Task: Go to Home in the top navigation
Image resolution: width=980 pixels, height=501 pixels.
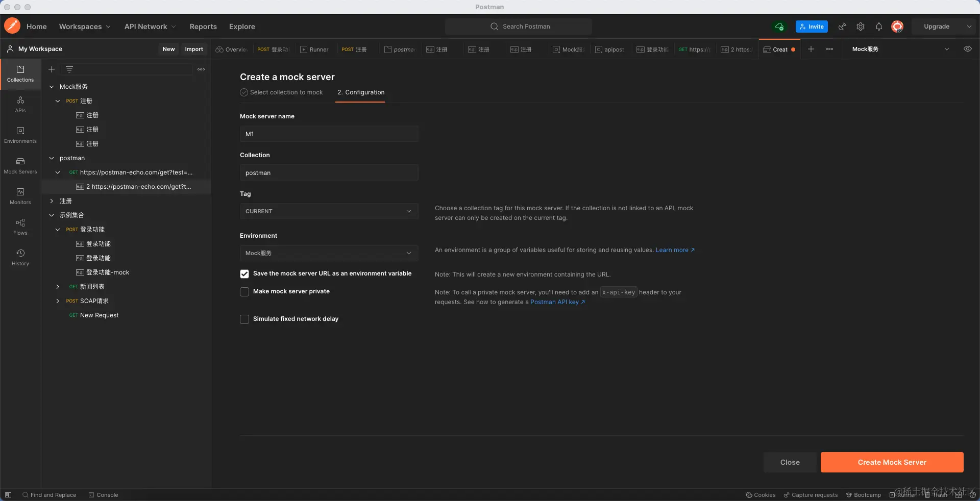Action: [37, 27]
